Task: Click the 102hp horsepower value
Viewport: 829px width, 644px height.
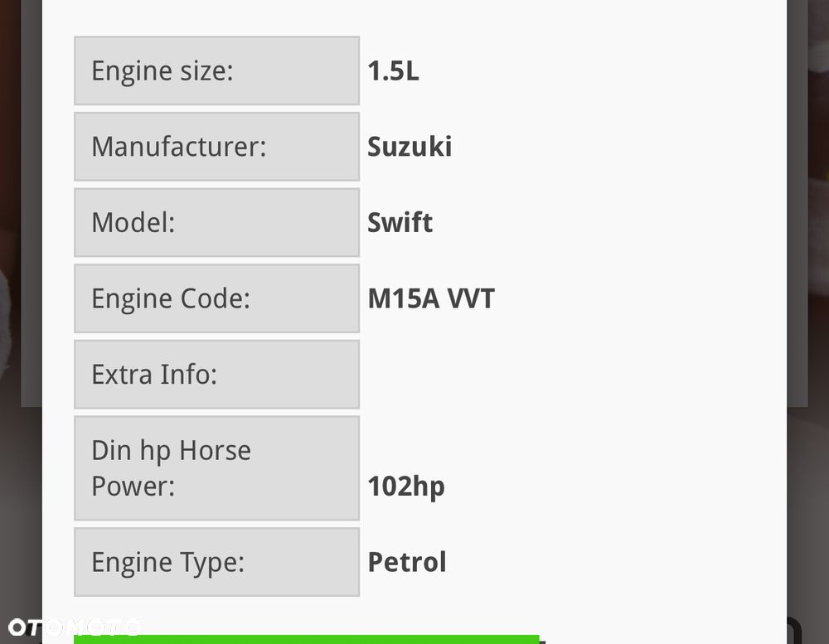Action: [406, 487]
